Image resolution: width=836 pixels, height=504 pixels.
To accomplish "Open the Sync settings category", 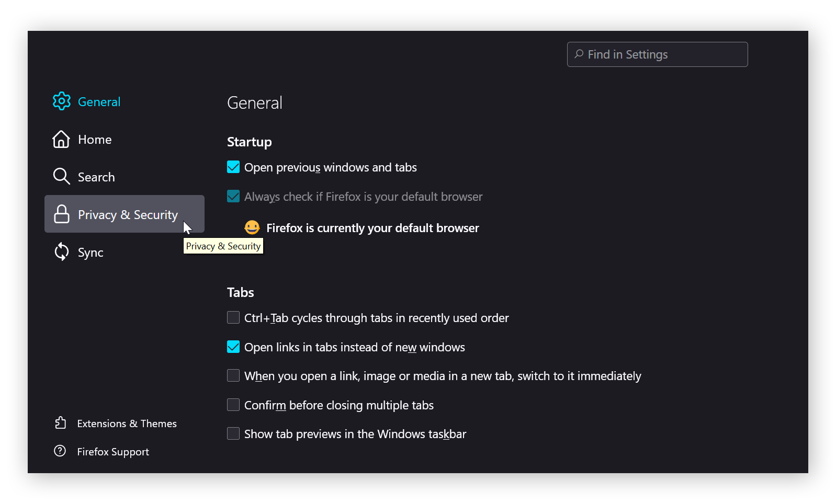I will 125,252.
